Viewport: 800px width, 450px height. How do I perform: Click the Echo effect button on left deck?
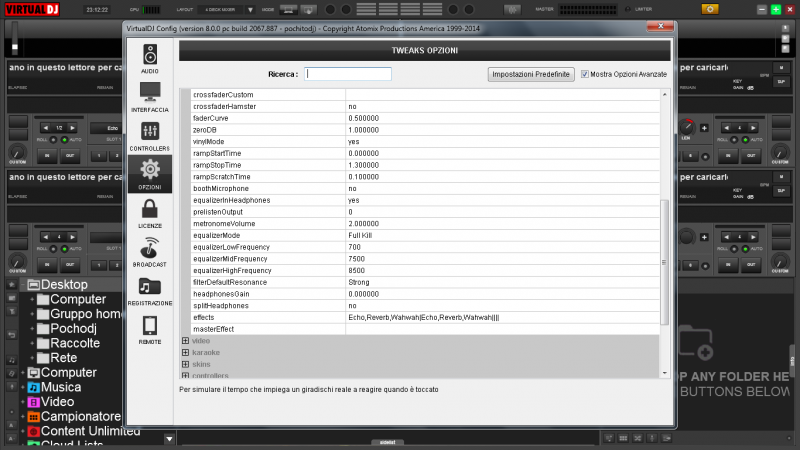click(x=105, y=128)
